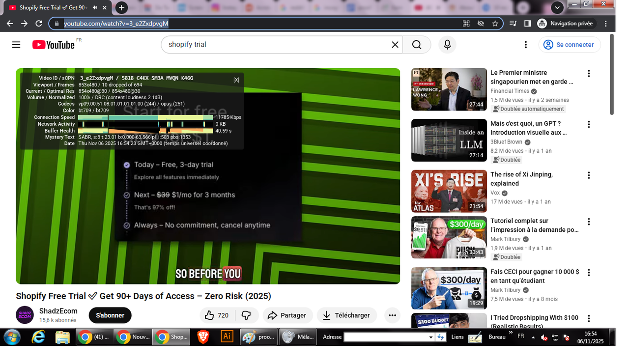The image size is (629, 364).
Task: Open title The rise of Xi Jinping, explained
Action: pyautogui.click(x=521, y=179)
